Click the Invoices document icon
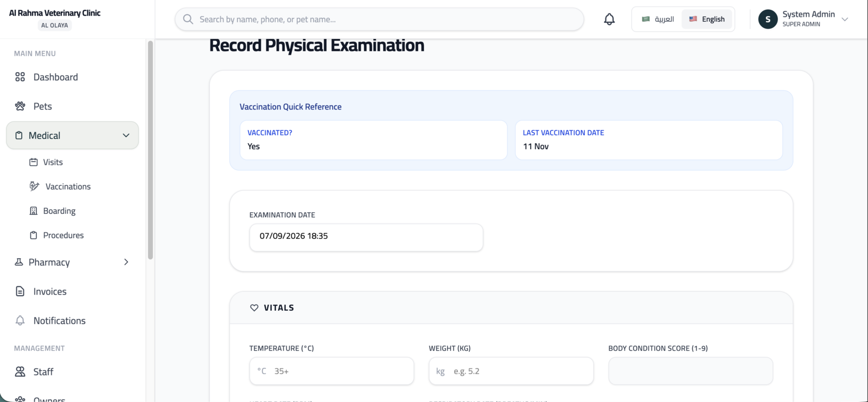 20,291
